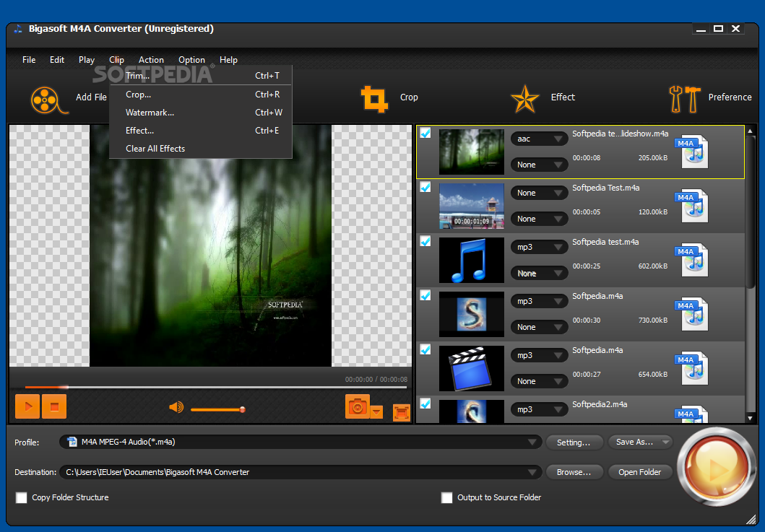Select S logo thumbnail of Softpedia.m4a
This screenshot has width=765, height=532.
pyautogui.click(x=471, y=314)
